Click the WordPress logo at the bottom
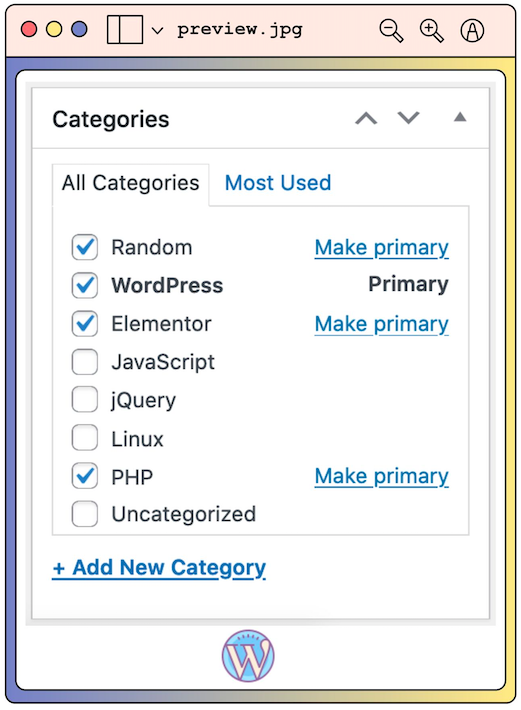Viewport: 521px width, 710px height. (x=248, y=655)
